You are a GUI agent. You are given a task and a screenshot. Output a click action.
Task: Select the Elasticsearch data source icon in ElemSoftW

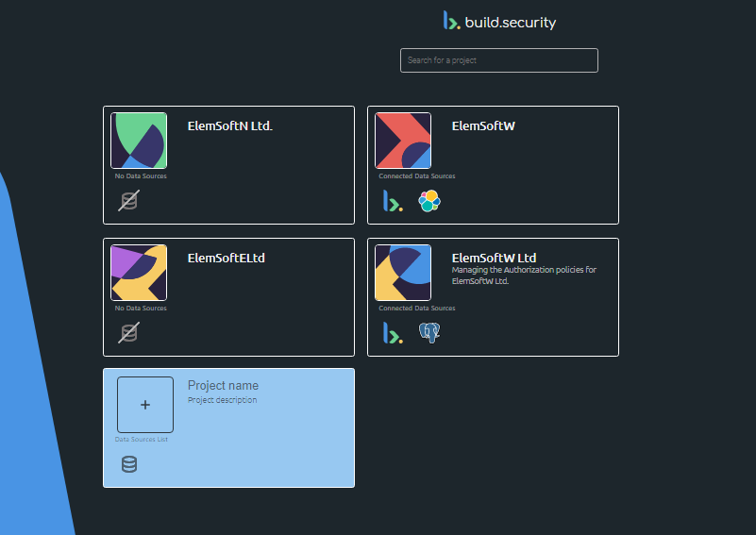pos(429,201)
